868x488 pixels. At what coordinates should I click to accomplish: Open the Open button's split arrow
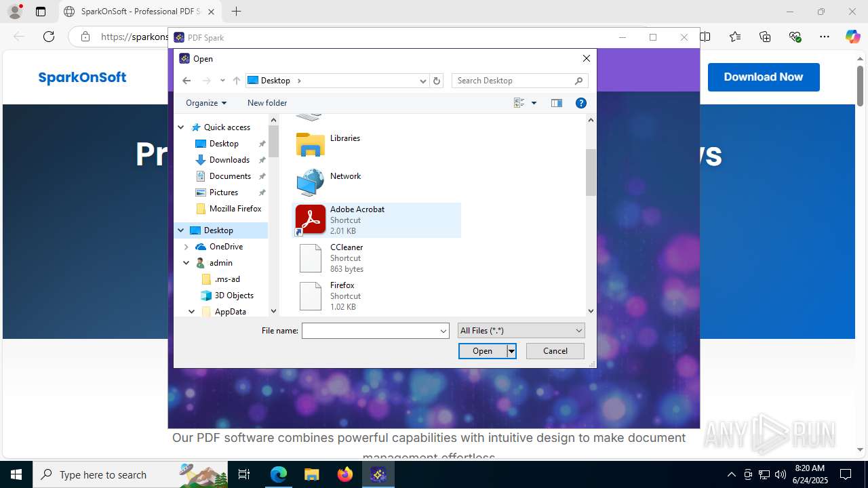click(x=512, y=351)
